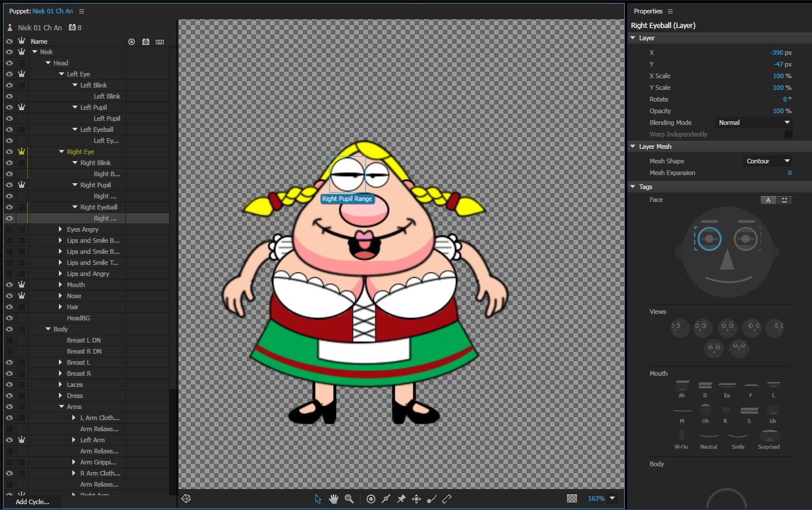Expand the Hair group
Viewport: 812px width, 510px height.
pos(61,307)
